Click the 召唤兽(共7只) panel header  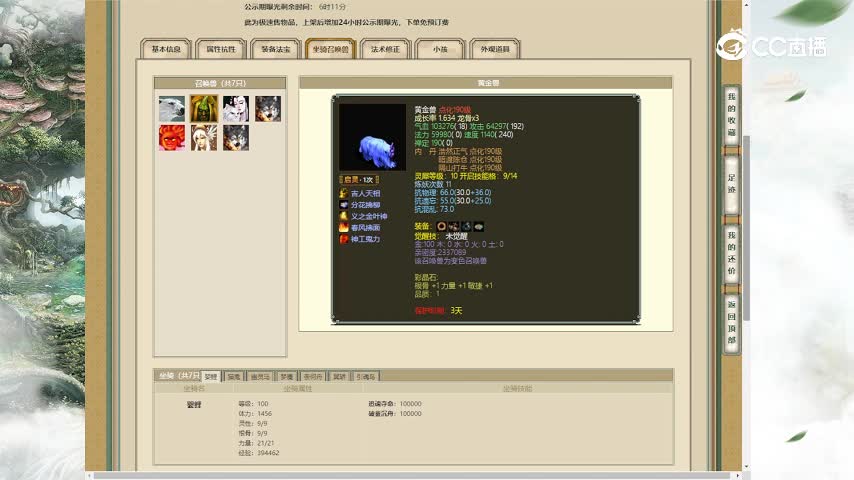tap(220, 83)
